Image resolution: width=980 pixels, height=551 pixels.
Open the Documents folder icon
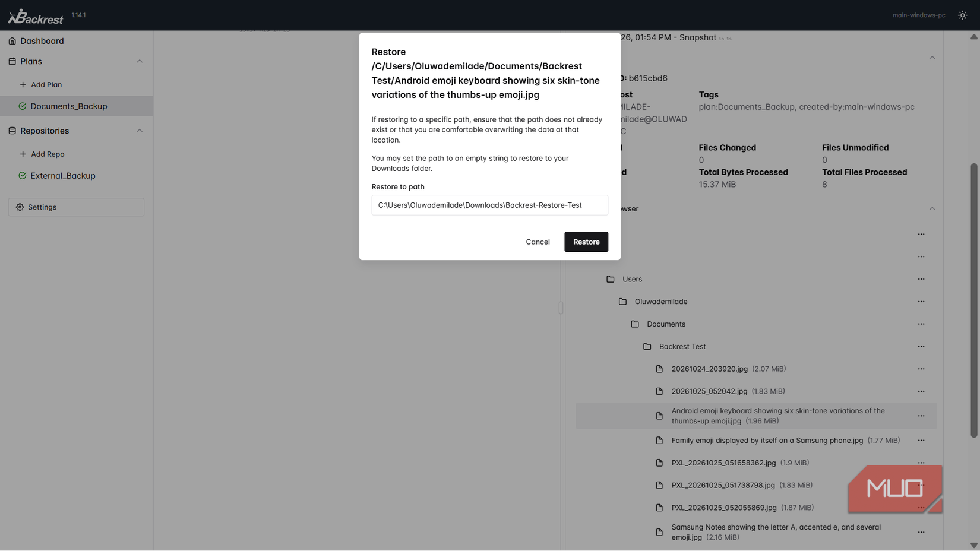(x=635, y=324)
